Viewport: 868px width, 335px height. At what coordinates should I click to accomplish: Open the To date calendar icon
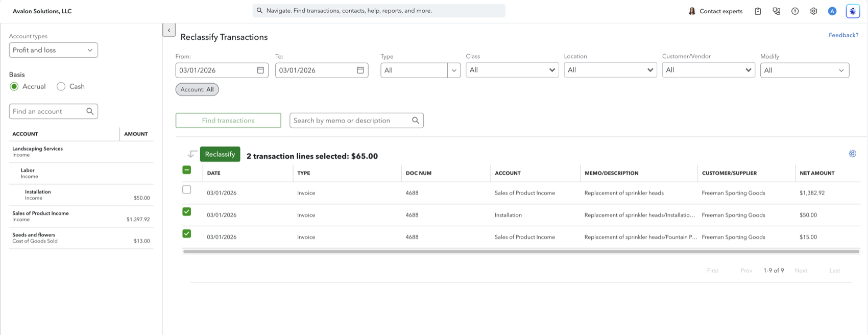point(360,70)
